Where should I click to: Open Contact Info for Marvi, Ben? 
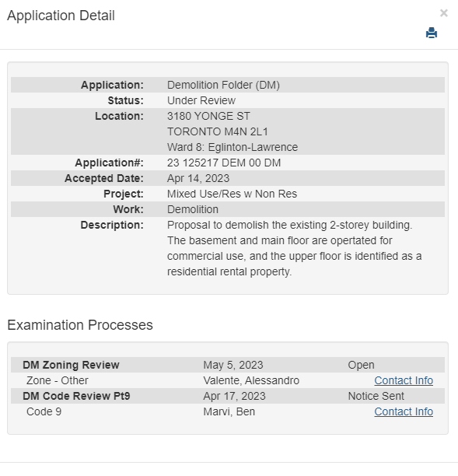click(x=404, y=411)
